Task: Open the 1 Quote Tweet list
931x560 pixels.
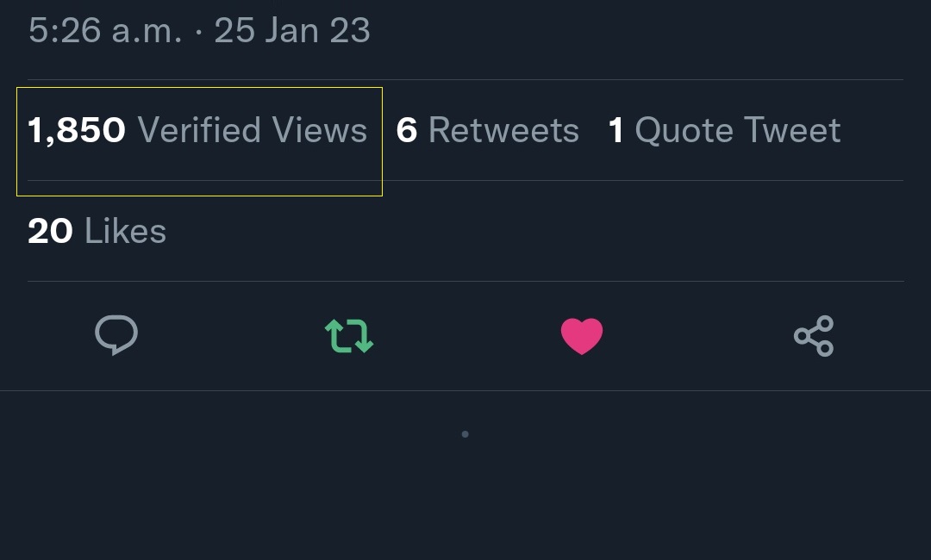Action: pyautogui.click(x=724, y=131)
